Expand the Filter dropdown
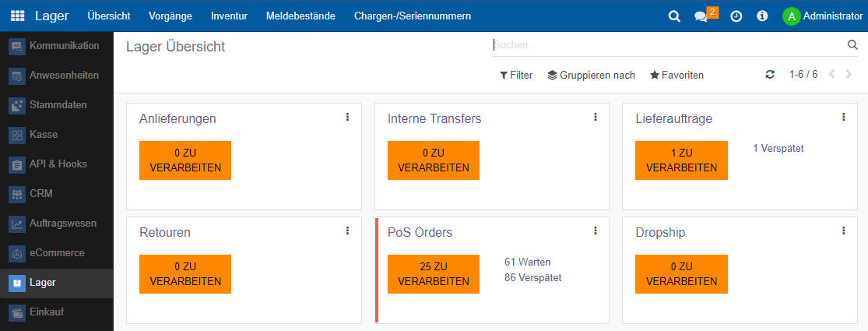The width and height of the screenshot is (868, 331). coord(516,76)
